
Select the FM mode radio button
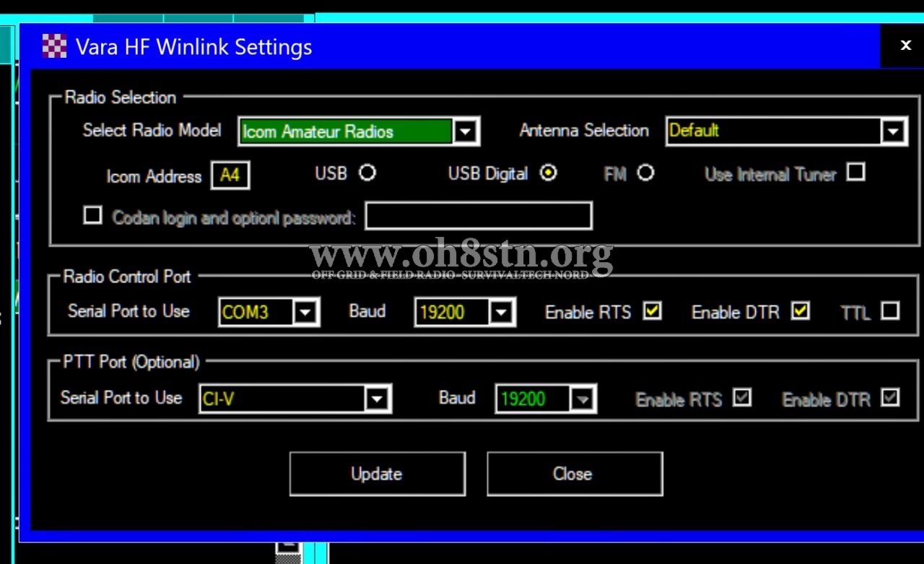645,173
